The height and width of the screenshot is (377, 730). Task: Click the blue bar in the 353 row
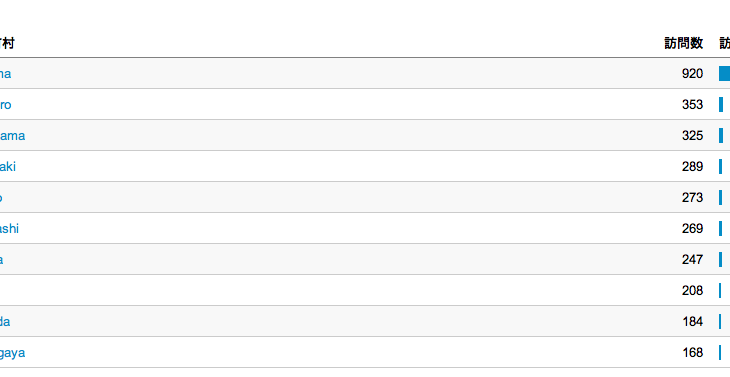coord(721,105)
